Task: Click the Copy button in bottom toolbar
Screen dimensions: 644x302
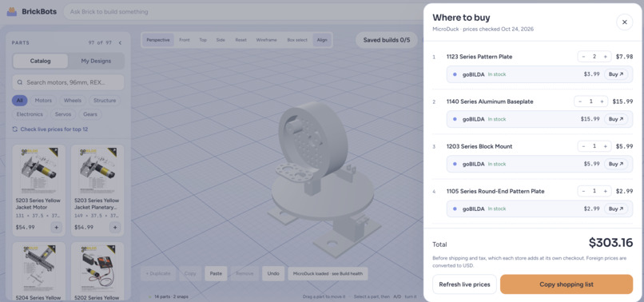Action: pyautogui.click(x=190, y=273)
